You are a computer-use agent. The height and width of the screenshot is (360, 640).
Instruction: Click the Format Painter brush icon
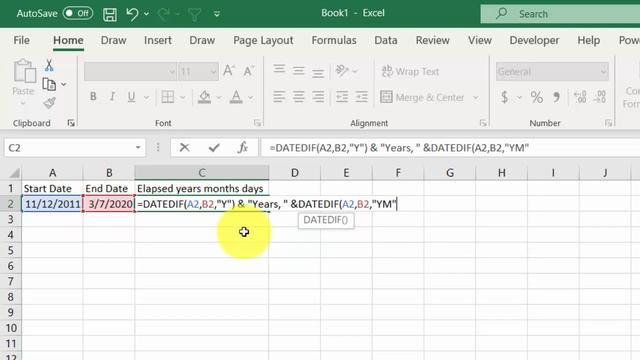click(49, 103)
